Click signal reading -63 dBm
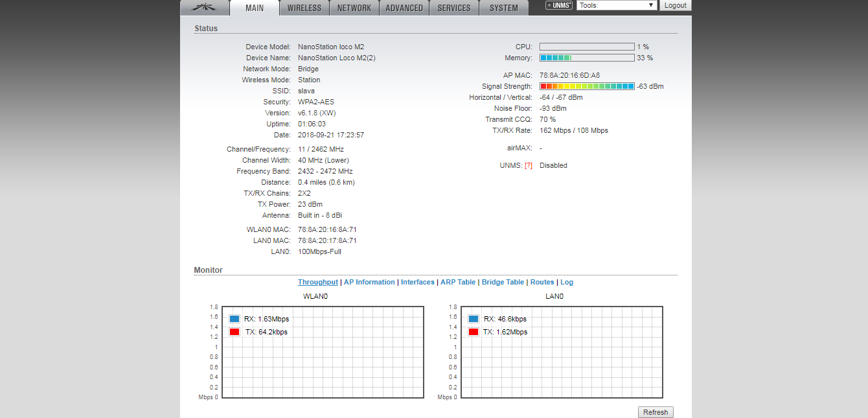This screenshot has height=418, width=868. point(650,86)
